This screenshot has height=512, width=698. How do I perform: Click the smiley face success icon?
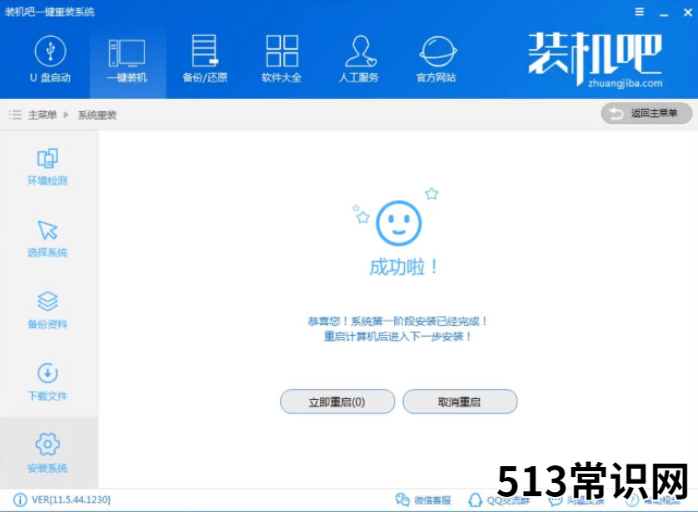(x=398, y=223)
